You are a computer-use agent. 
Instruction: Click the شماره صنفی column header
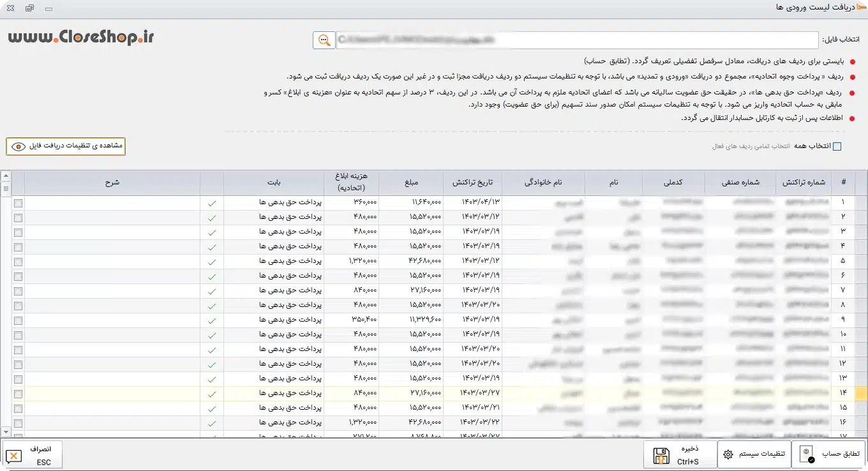point(740,183)
